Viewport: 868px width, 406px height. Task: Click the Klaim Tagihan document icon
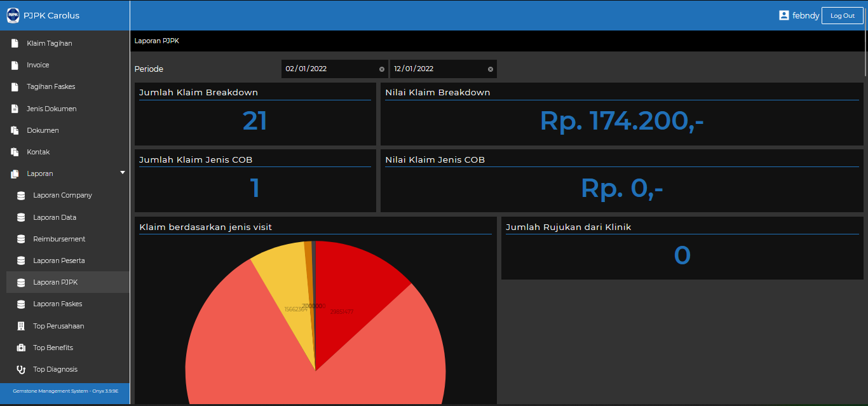pyautogui.click(x=15, y=43)
